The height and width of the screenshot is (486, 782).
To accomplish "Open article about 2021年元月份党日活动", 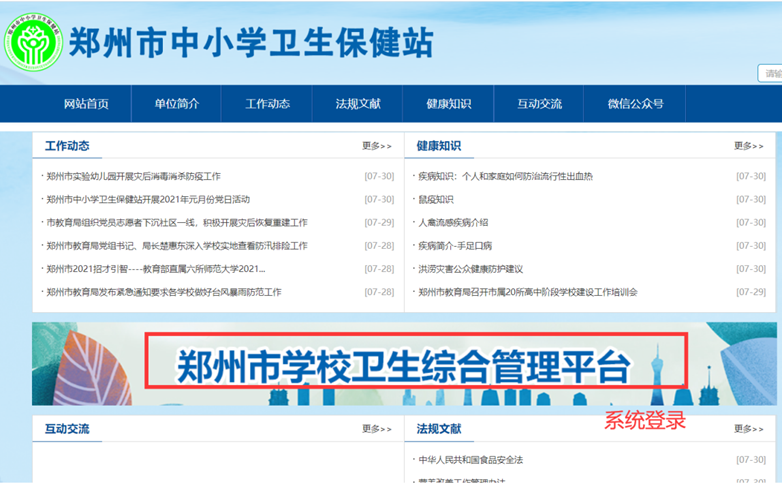I will point(148,200).
